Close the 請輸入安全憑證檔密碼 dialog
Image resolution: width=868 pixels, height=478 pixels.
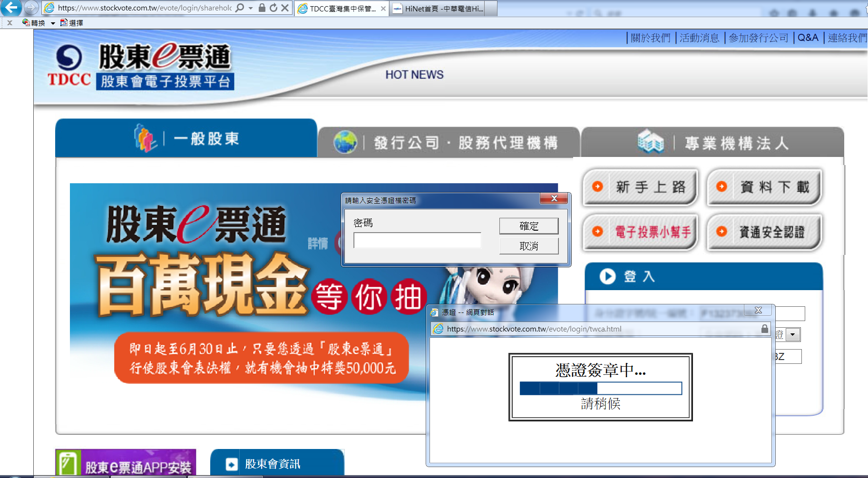tap(554, 198)
